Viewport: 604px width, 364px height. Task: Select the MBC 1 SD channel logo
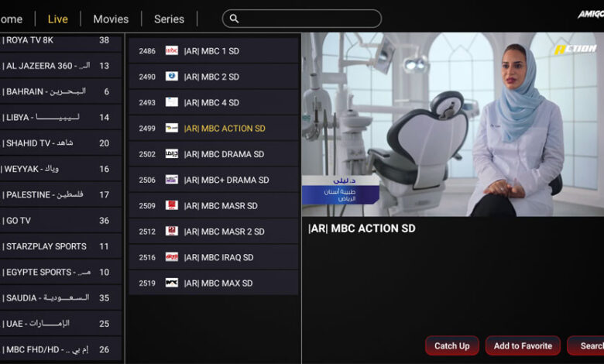(172, 50)
